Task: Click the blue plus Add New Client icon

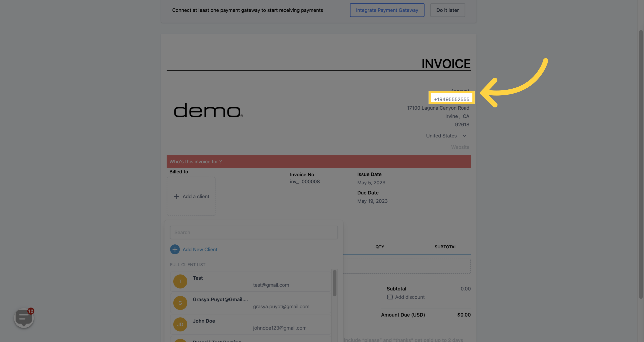Action: [175, 249]
